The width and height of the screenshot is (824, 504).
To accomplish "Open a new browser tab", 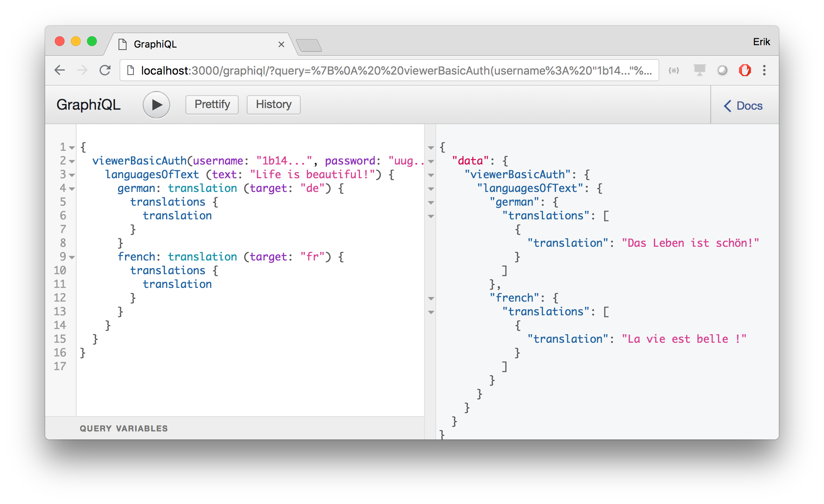I will point(309,45).
